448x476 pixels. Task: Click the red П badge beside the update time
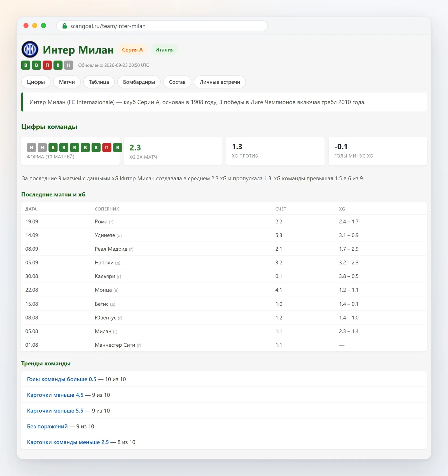pyautogui.click(x=47, y=65)
